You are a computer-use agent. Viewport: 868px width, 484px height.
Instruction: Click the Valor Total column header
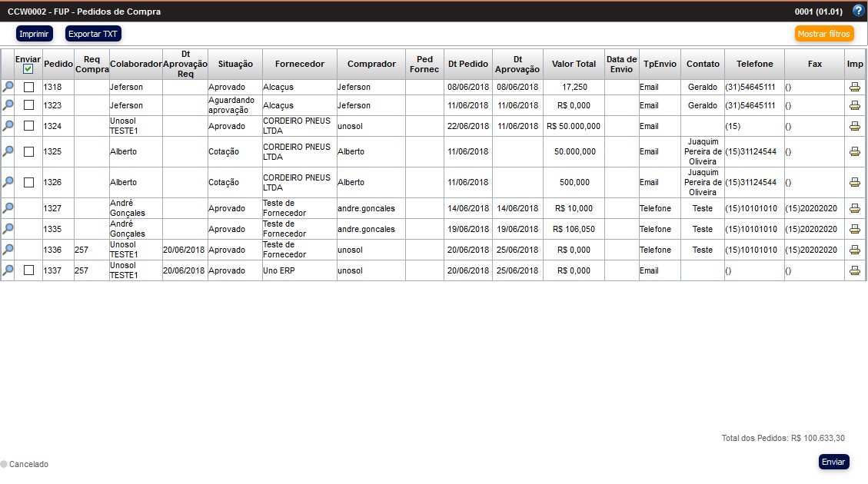point(573,64)
